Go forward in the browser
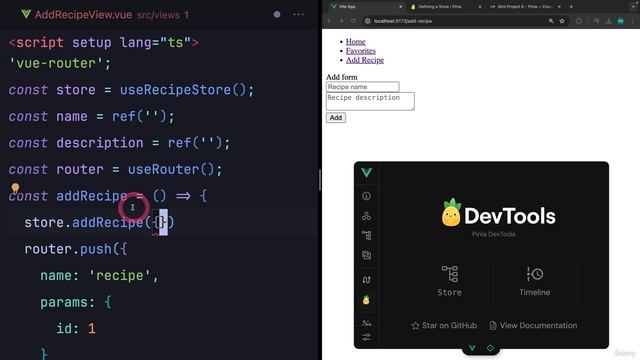The image size is (640, 360). (341, 21)
